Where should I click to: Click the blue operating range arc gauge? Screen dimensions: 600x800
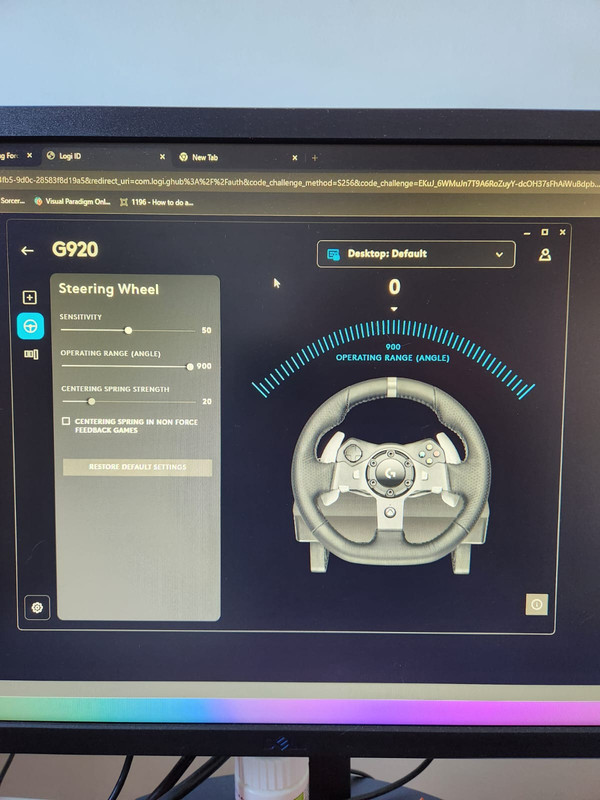pyautogui.click(x=393, y=357)
